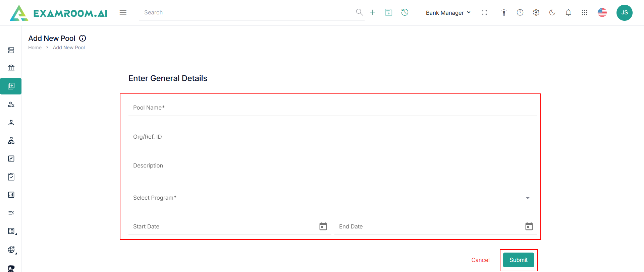Open the single person sidebar icon
644x272 pixels.
[x=11, y=123]
